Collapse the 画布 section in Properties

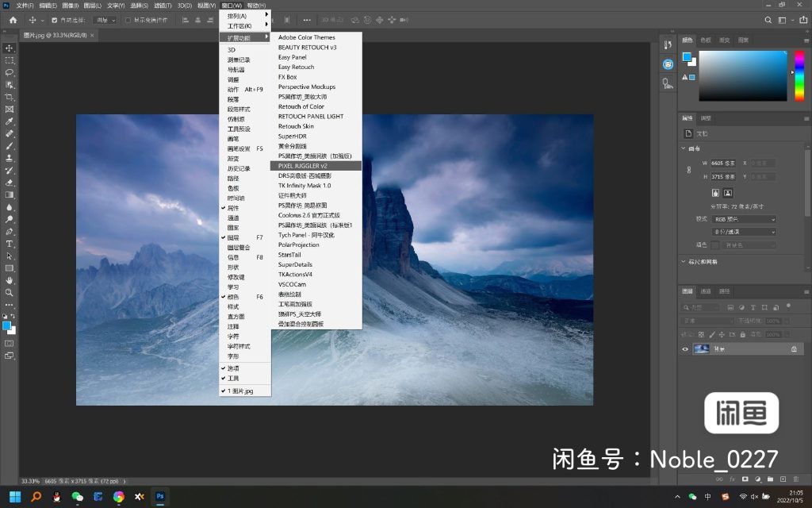click(684, 148)
